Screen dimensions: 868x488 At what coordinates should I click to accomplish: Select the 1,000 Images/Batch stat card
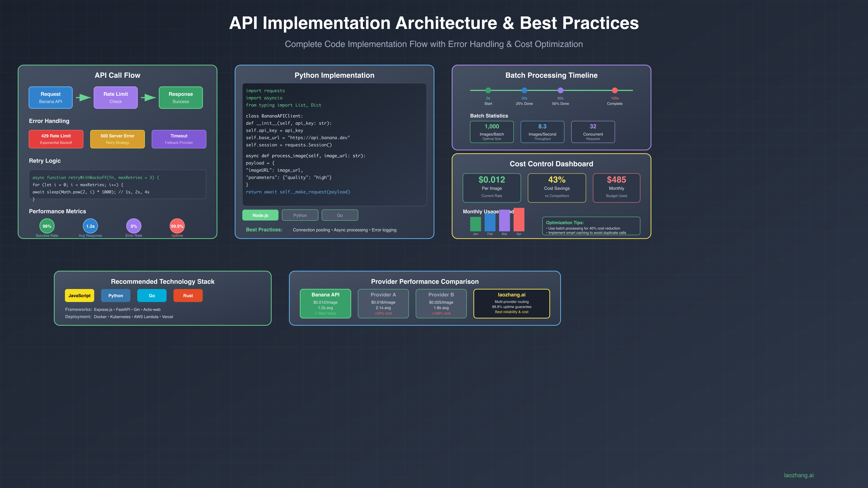click(x=492, y=132)
